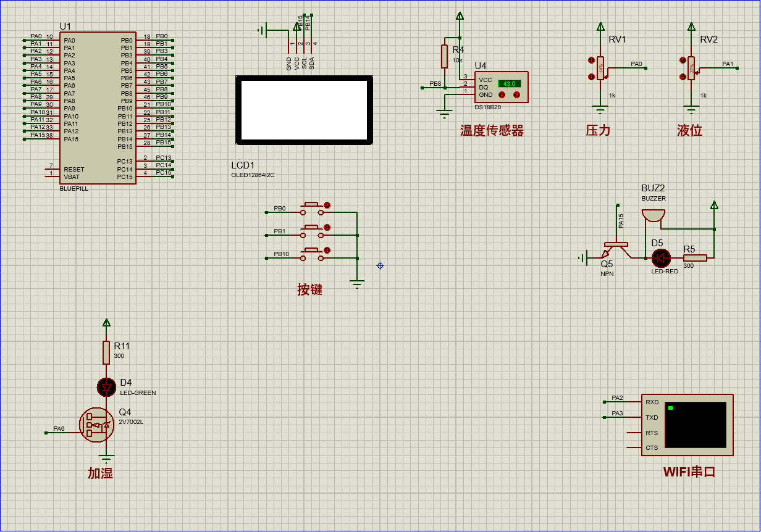
Task: Click the green 43.0 readout on DS18B20
Action: pyautogui.click(x=510, y=83)
